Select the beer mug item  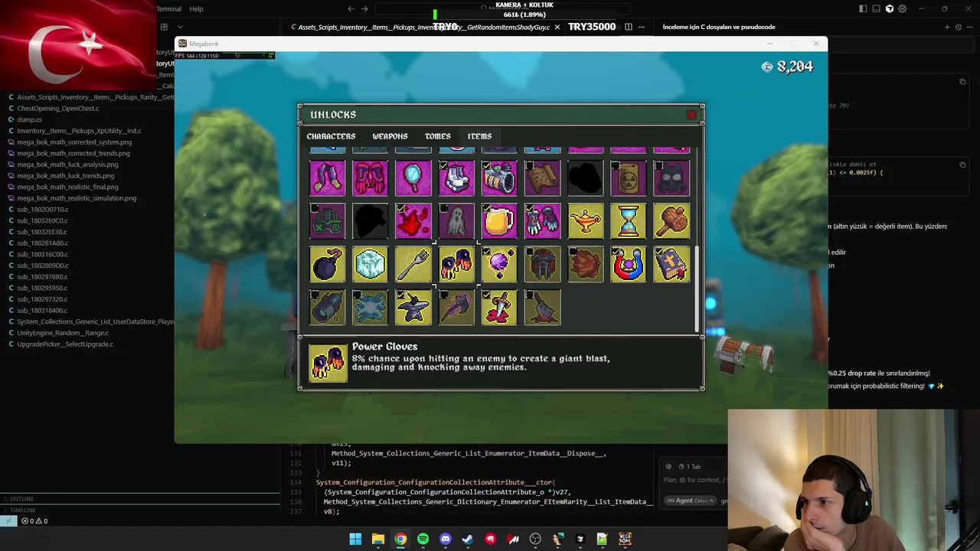(x=499, y=221)
